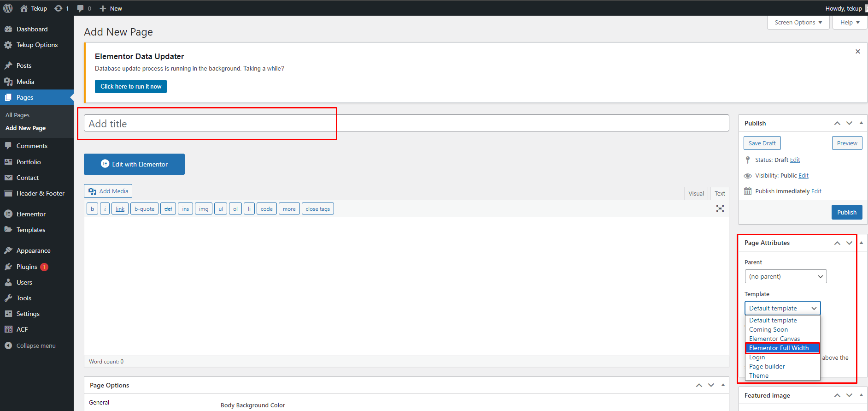Click the ul quicktag button

click(x=221, y=209)
